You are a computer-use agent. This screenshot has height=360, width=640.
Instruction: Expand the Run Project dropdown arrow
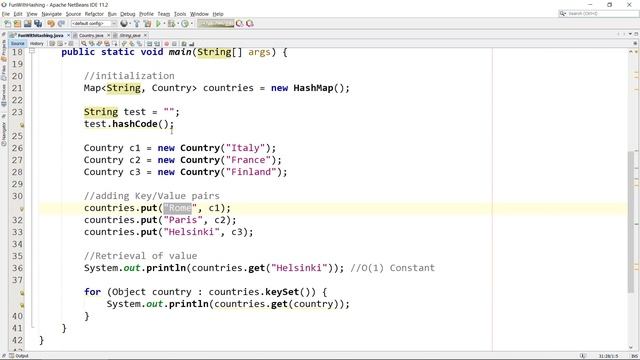click(164, 24)
